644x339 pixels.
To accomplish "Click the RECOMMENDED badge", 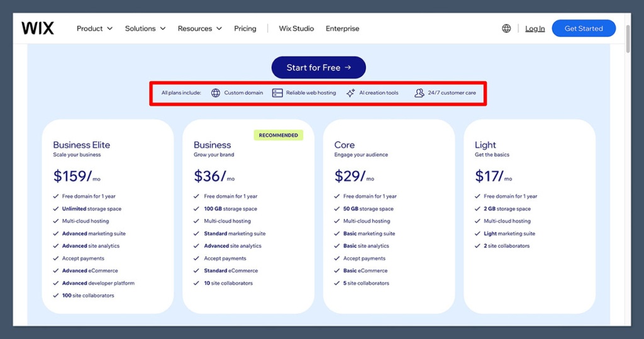I will tap(279, 135).
